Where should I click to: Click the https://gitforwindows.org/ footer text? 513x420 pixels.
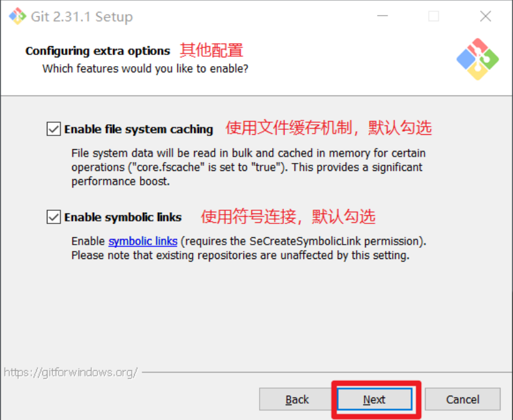(x=71, y=372)
